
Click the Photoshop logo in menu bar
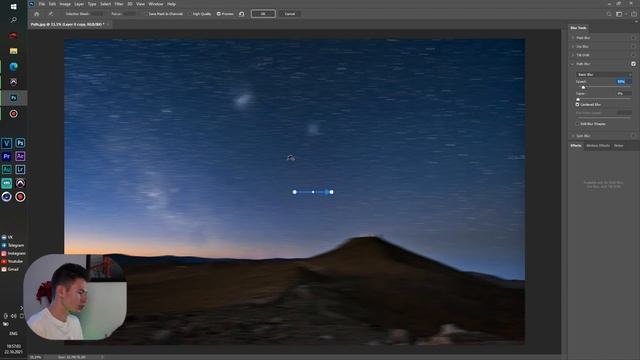coord(32,4)
